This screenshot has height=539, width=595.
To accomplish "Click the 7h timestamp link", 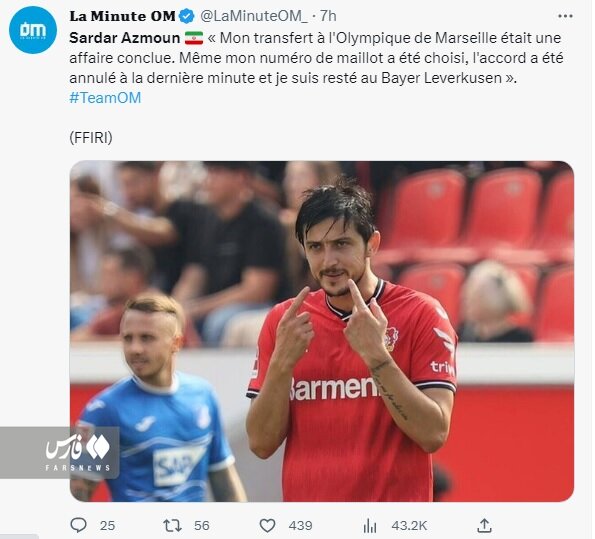I will click(x=328, y=16).
